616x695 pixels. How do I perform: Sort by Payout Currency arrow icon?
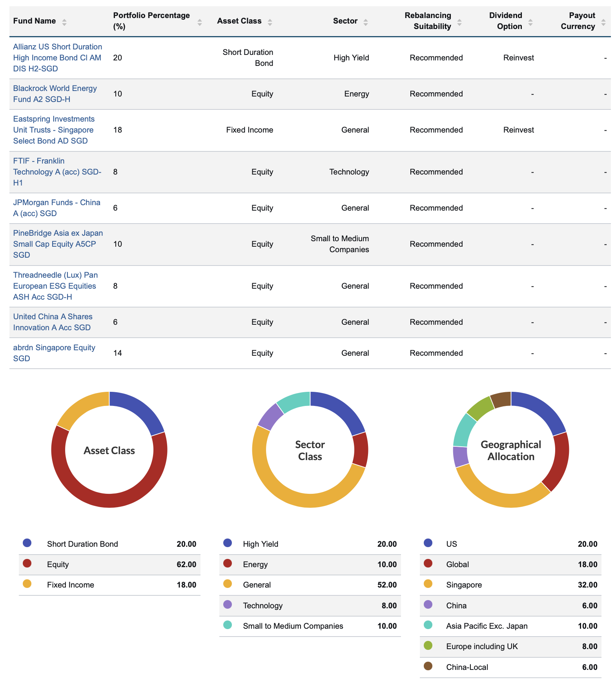(x=603, y=22)
